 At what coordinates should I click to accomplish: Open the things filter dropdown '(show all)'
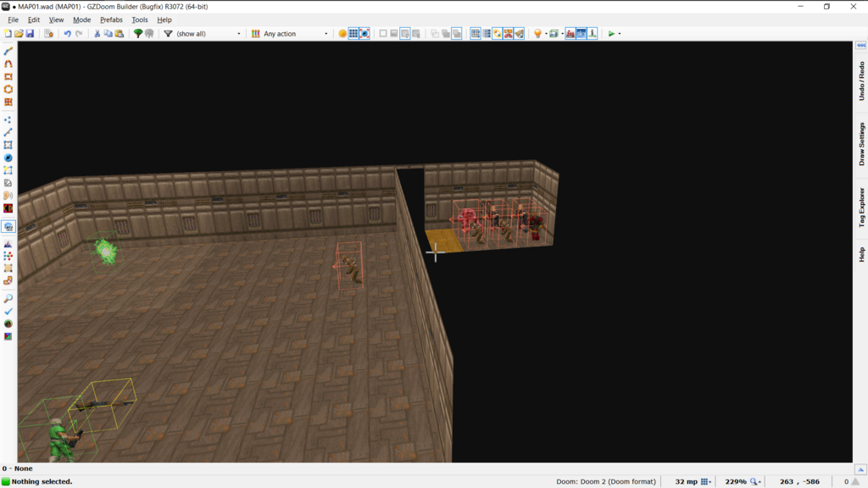[208, 34]
